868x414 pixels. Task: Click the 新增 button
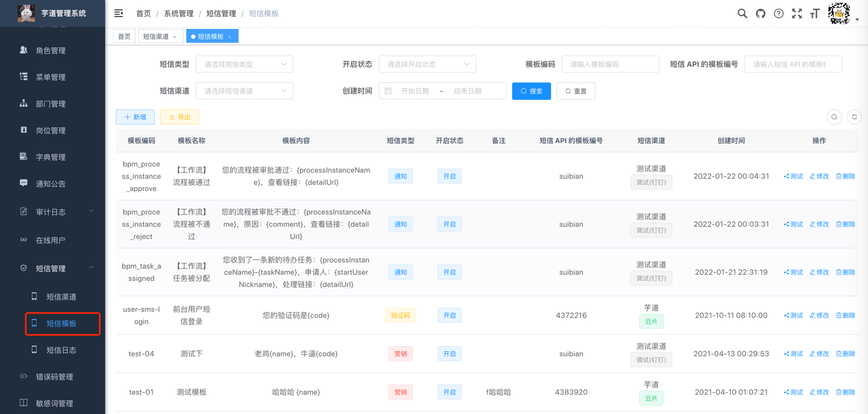pos(136,117)
